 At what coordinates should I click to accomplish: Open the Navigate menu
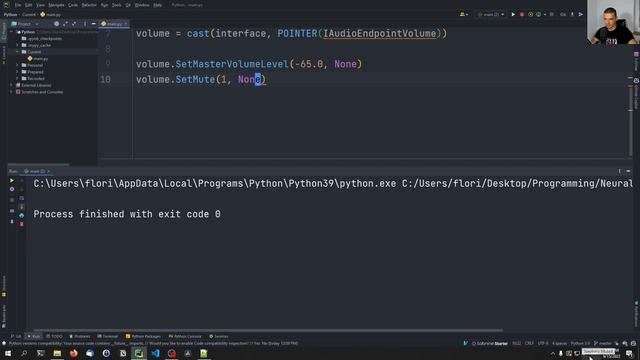tap(56, 5)
